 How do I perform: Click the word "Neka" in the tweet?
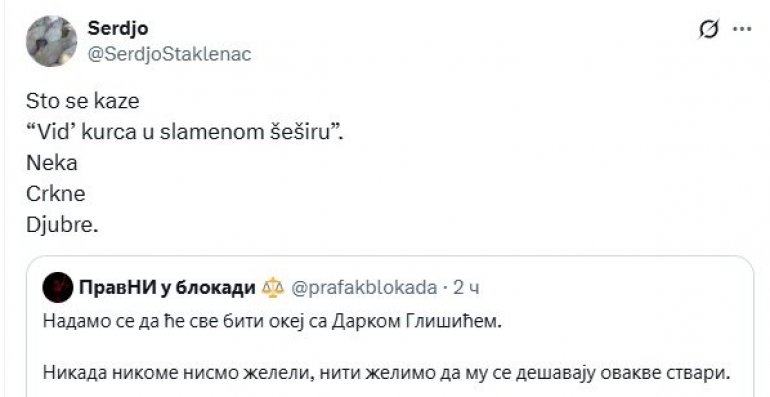tap(52, 164)
